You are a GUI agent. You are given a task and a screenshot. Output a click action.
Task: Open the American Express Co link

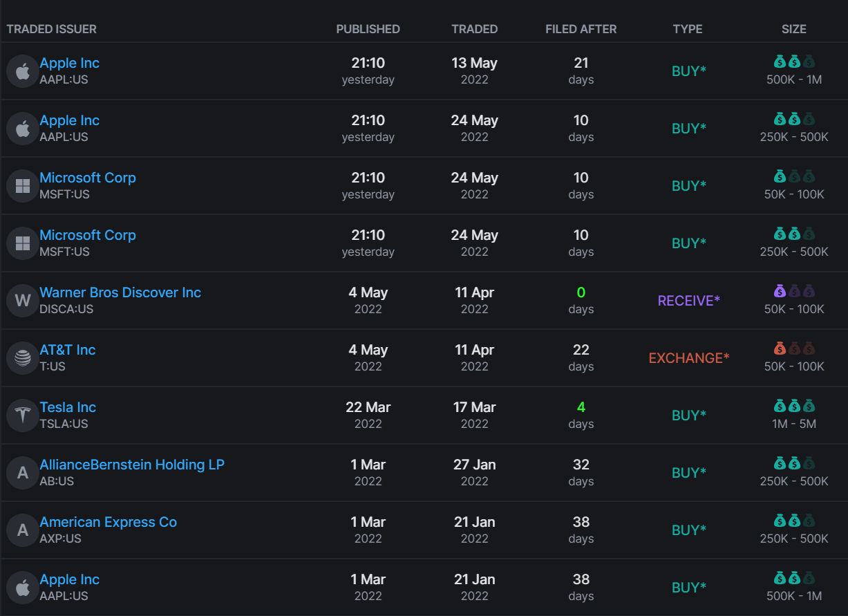coord(108,522)
